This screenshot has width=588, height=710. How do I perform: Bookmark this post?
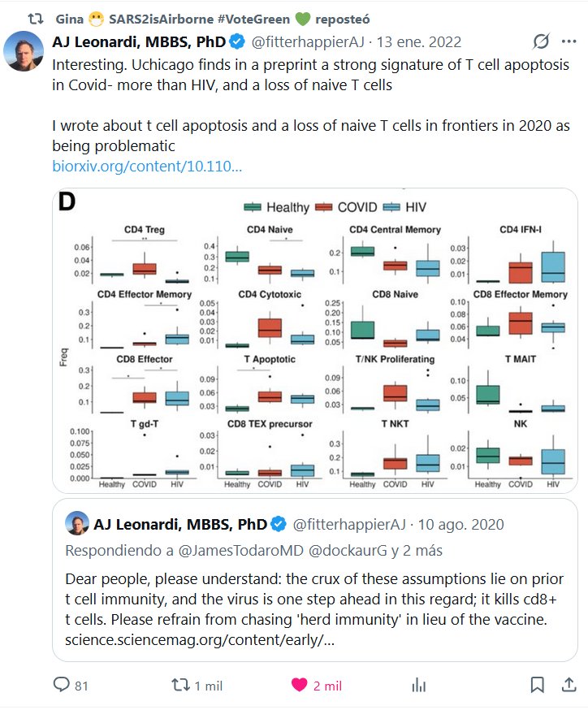pyautogui.click(x=537, y=686)
